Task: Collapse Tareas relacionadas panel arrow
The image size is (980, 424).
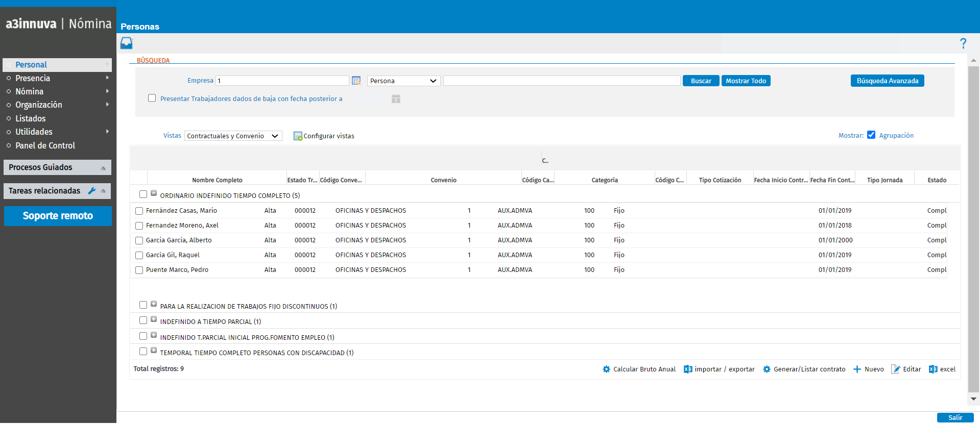Action: point(103,191)
